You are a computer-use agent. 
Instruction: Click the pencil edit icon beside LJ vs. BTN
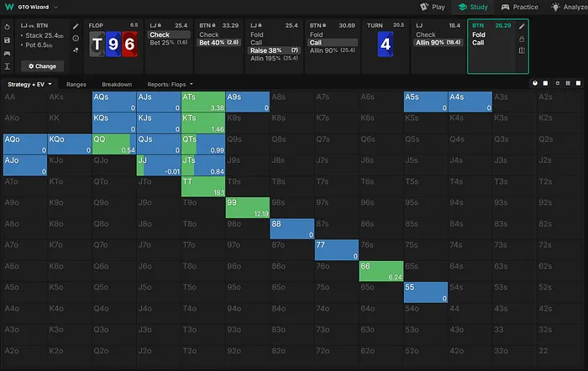(76, 26)
